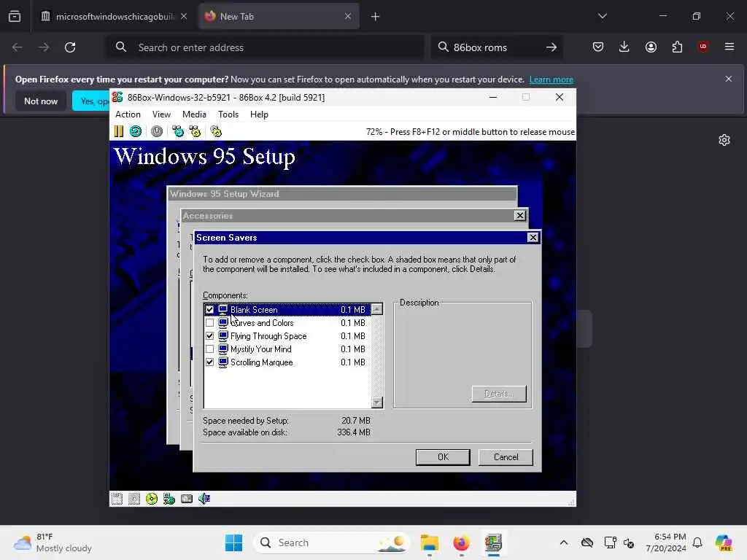Open 86Box View menu
The height and width of the screenshot is (560, 747).
pyautogui.click(x=161, y=114)
